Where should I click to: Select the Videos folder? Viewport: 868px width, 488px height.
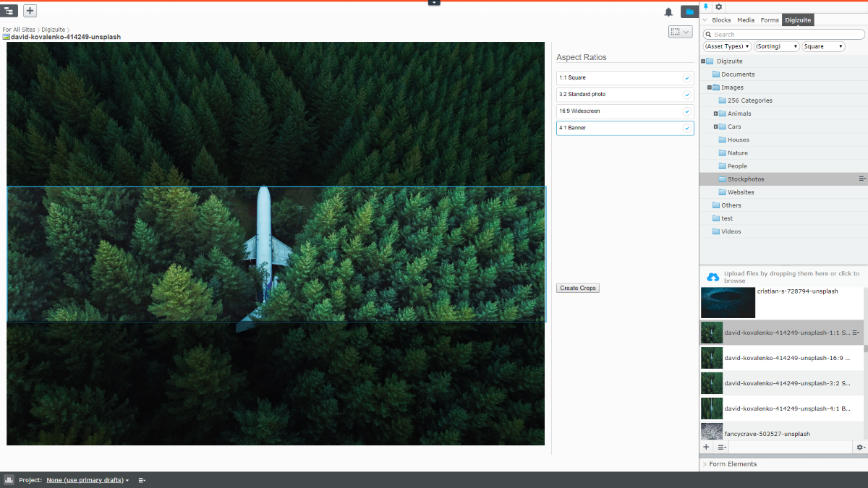click(x=731, y=231)
